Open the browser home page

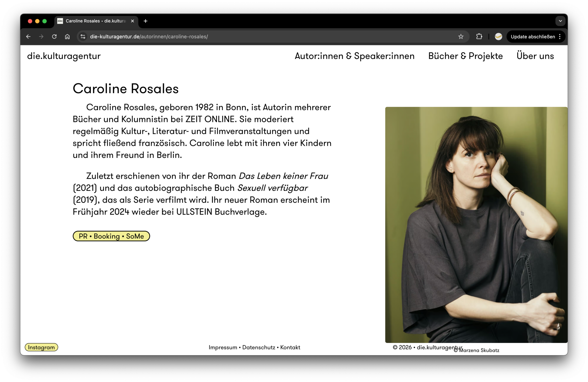coord(67,37)
